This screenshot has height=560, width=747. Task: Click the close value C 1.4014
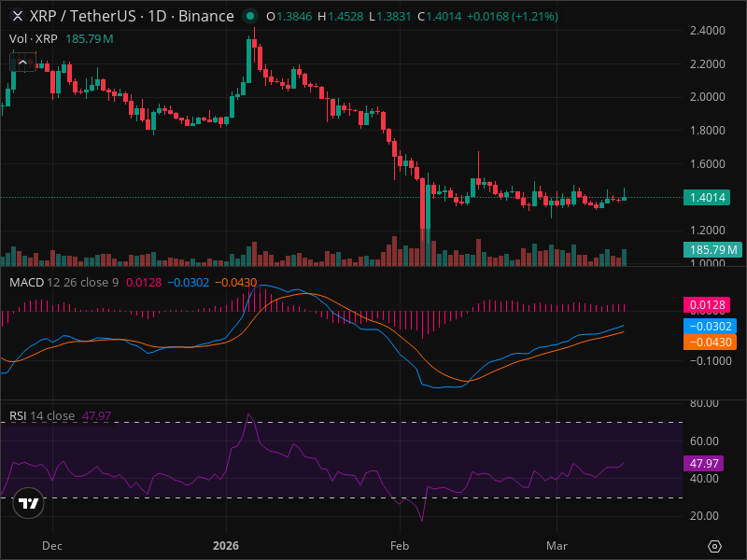coord(439,16)
